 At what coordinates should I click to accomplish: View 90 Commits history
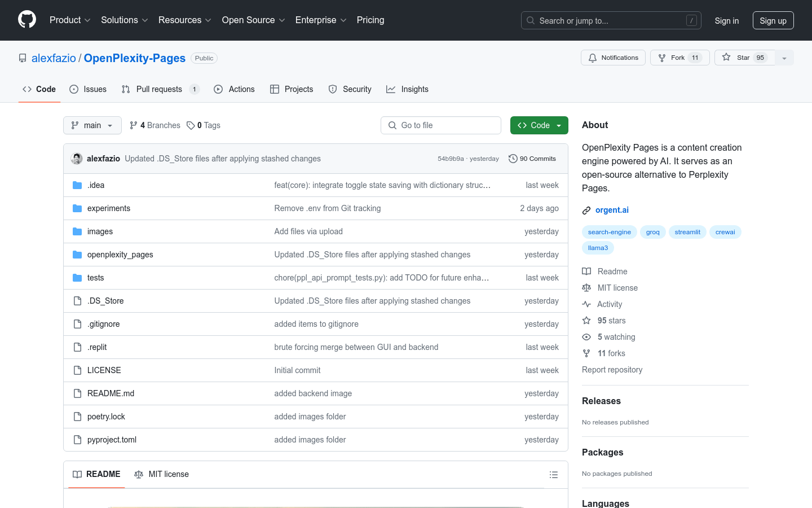(532, 159)
